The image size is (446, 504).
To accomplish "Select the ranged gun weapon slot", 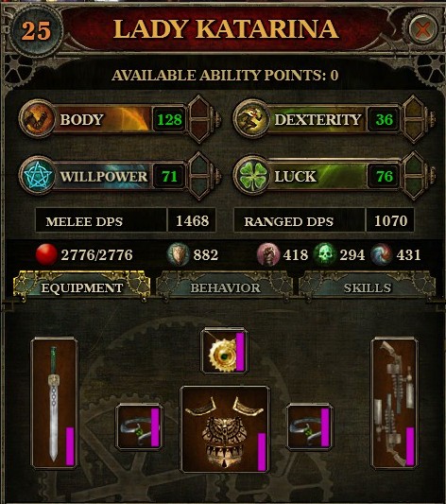I will [x=395, y=403].
